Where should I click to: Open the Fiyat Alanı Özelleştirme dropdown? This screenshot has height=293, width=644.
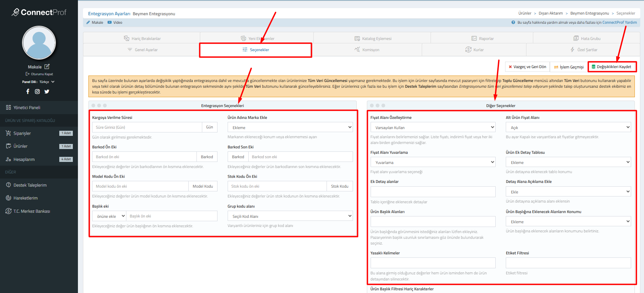click(x=433, y=127)
